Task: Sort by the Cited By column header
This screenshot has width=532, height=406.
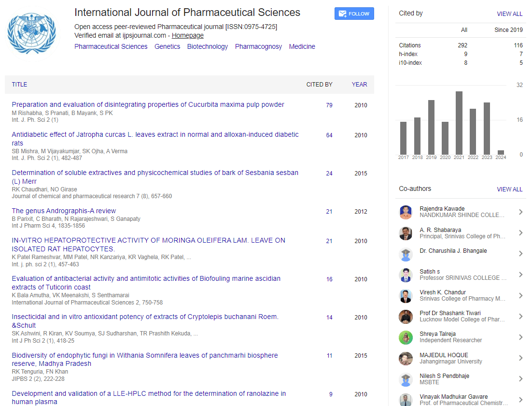Action: (x=319, y=85)
